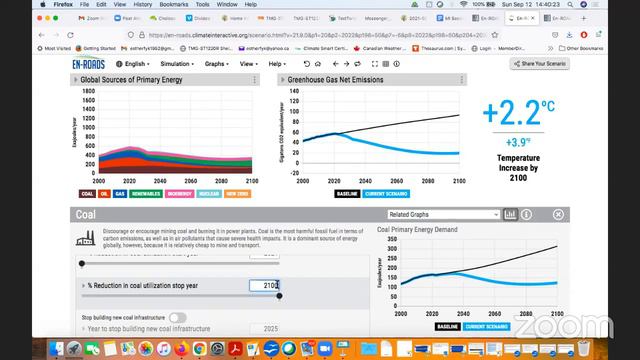The height and width of the screenshot is (360, 640).
Task: Open Firefox Window menu
Action: pos(227,4)
